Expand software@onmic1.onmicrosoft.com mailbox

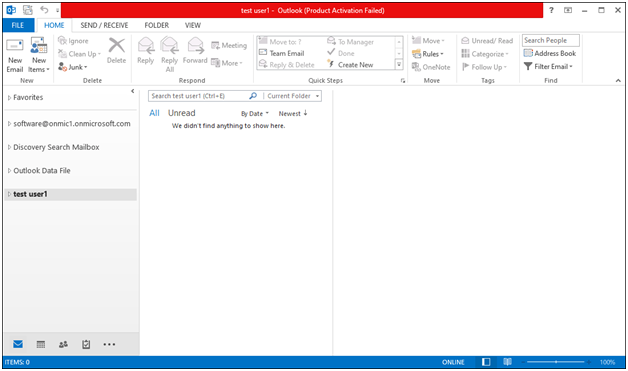[x=9, y=124]
